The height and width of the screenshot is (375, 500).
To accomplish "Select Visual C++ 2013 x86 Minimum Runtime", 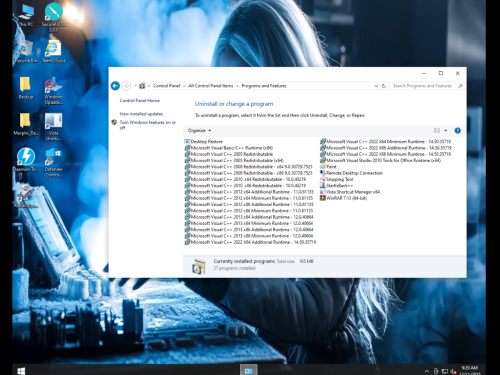I will 249,236.
